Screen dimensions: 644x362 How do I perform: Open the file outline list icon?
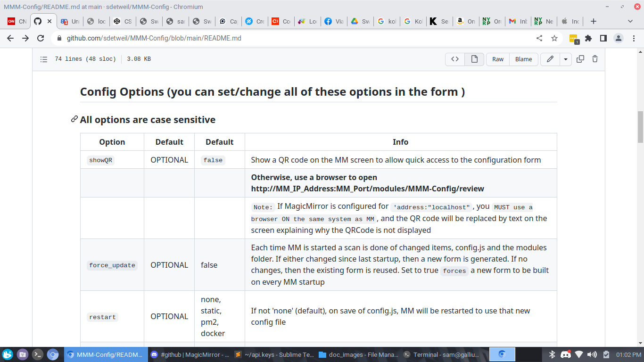click(43, 59)
